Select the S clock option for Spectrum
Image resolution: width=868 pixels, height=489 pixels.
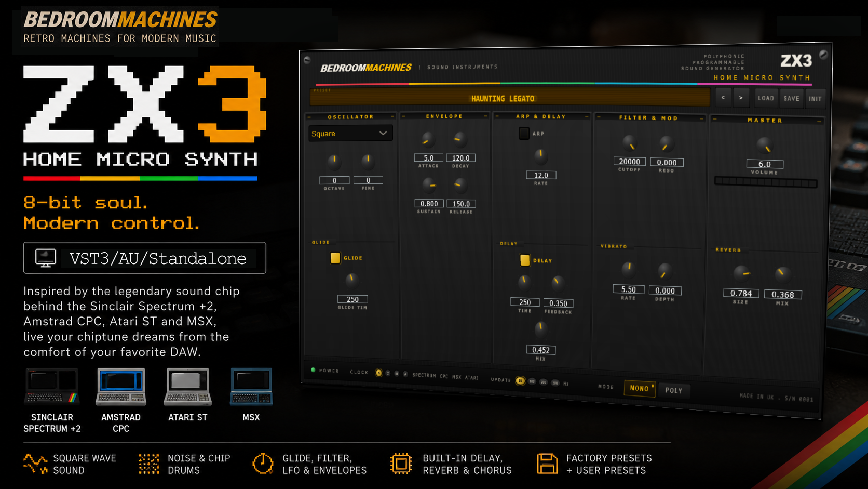click(x=378, y=373)
